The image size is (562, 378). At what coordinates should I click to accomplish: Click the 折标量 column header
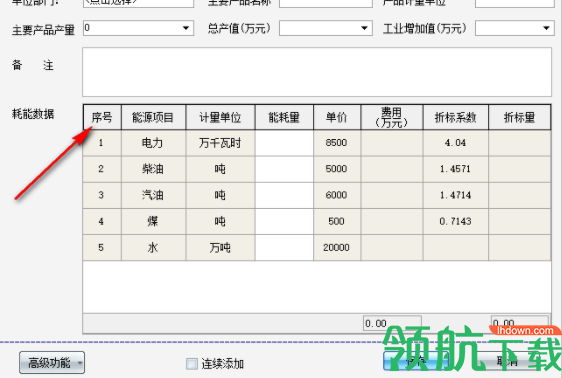(519, 117)
